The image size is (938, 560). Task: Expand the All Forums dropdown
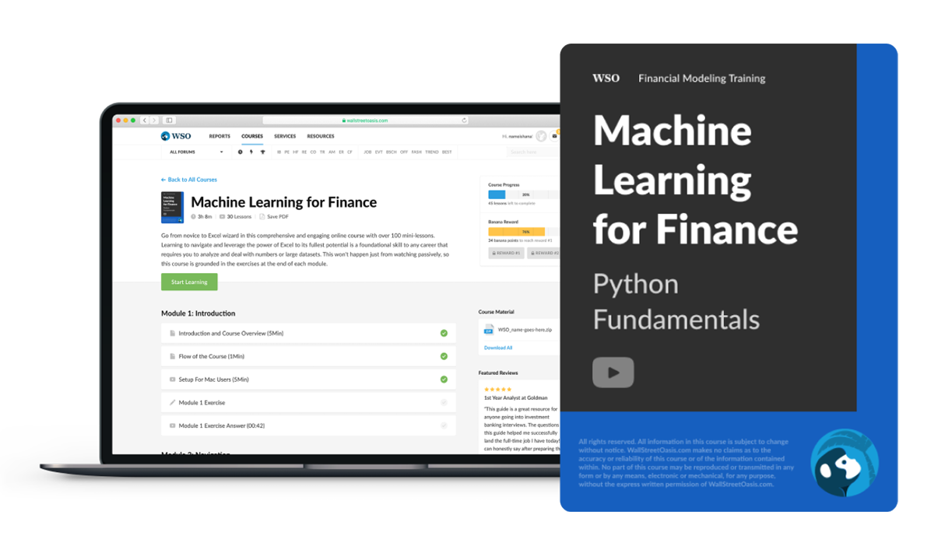click(x=196, y=152)
